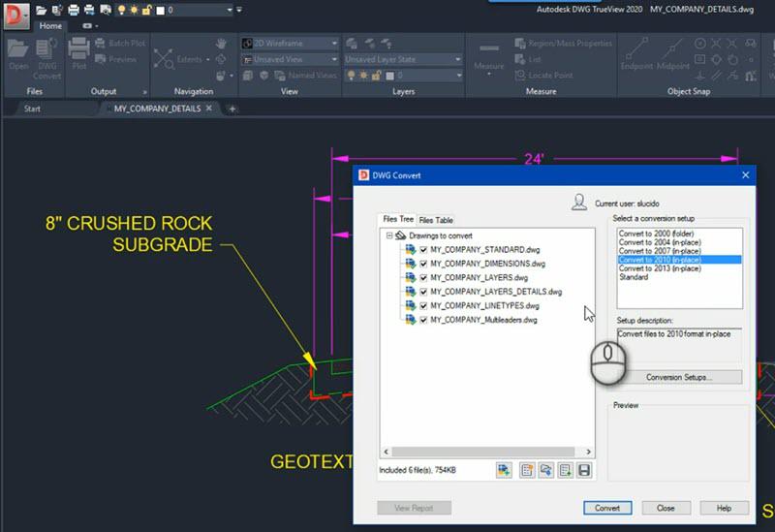Select the MY_COMPANY_DETAILS drawing tab

[x=157, y=109]
